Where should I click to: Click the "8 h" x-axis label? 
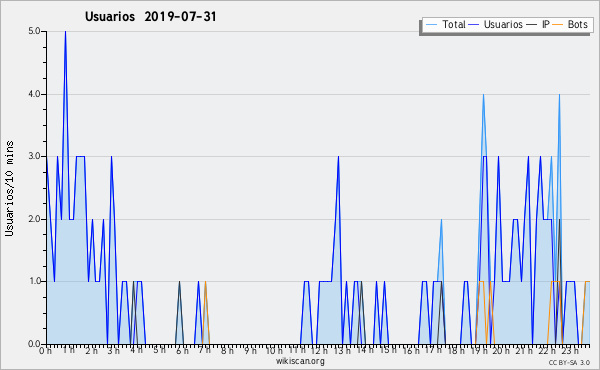click(x=227, y=350)
